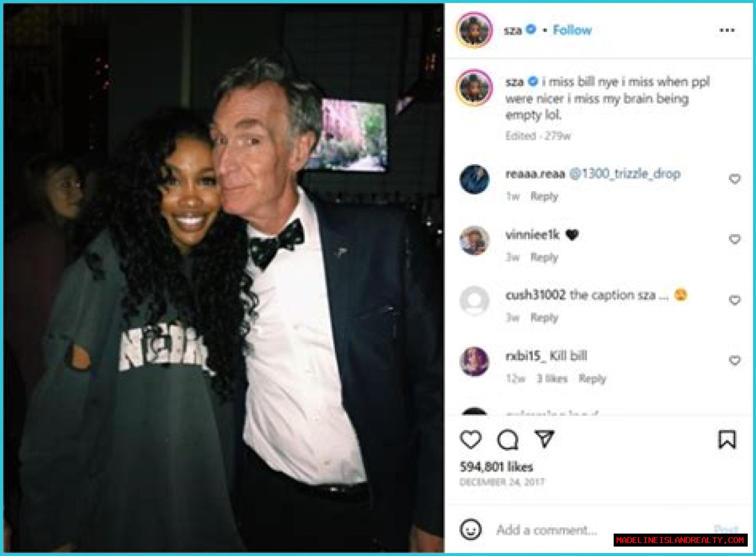Open the @1300_trizzle_drop mention link
Screen dimensions: 756x556
[x=625, y=174]
